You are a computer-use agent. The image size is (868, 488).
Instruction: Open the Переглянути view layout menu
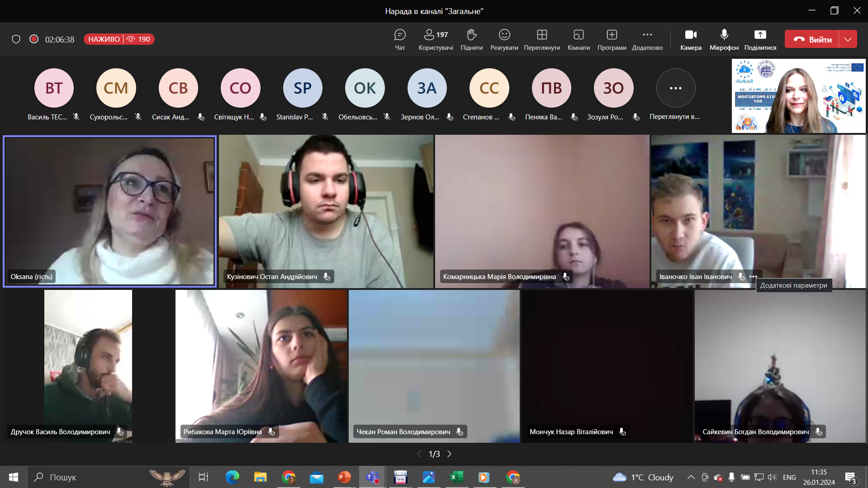(542, 39)
